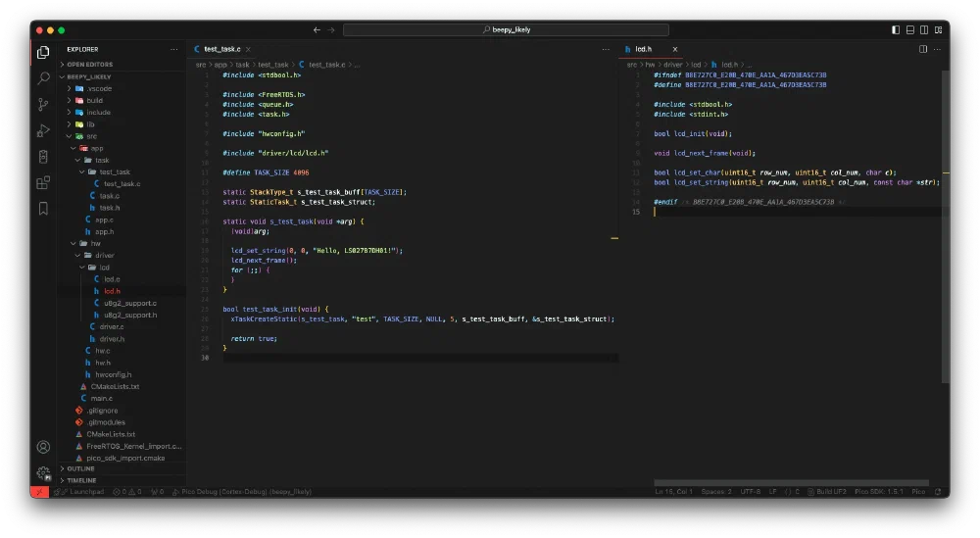This screenshot has height=538, width=980.
Task: Click the Manage gear icon
Action: tap(43, 472)
